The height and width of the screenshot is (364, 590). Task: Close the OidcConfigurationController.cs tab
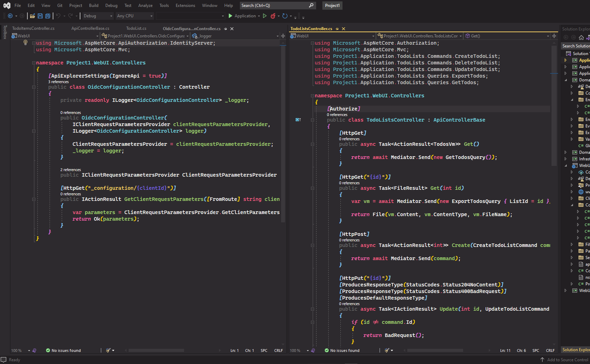pyautogui.click(x=232, y=29)
